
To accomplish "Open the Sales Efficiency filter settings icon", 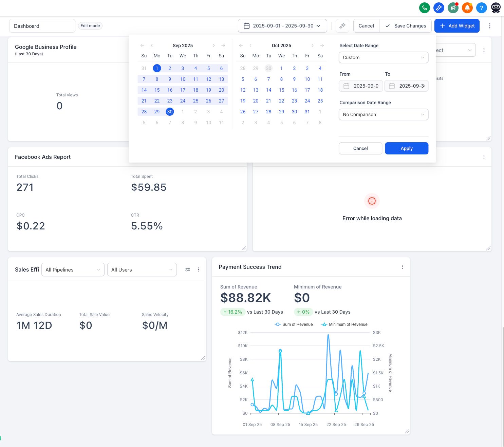I will [x=188, y=269].
